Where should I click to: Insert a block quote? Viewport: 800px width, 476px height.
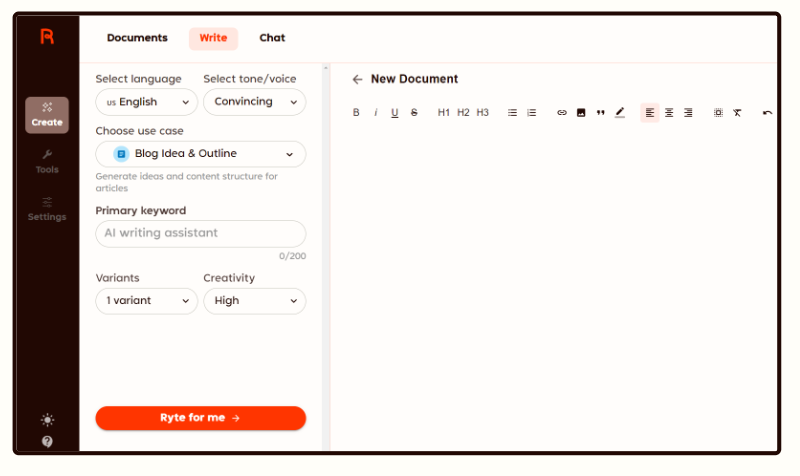601,113
